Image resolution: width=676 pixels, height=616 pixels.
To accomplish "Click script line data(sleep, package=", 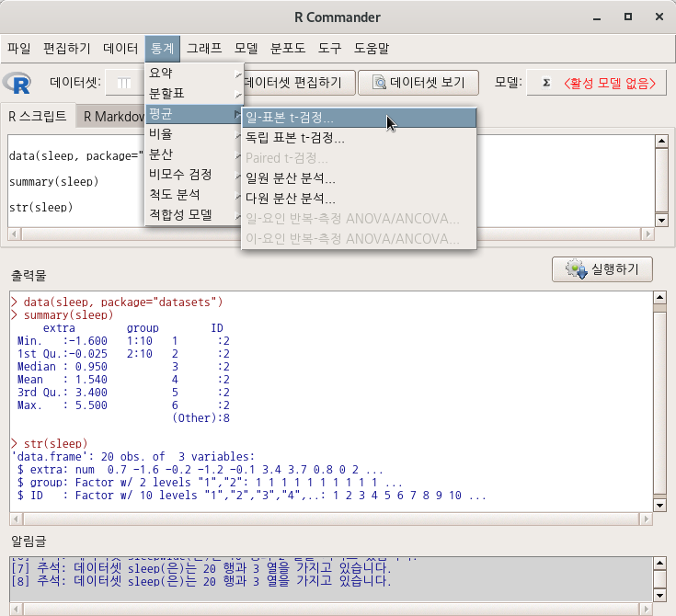I will [x=75, y=155].
